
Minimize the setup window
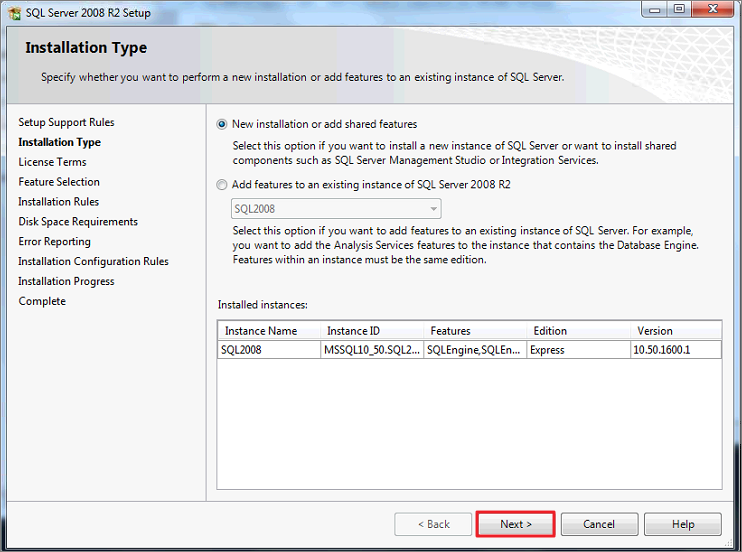[655, 9]
